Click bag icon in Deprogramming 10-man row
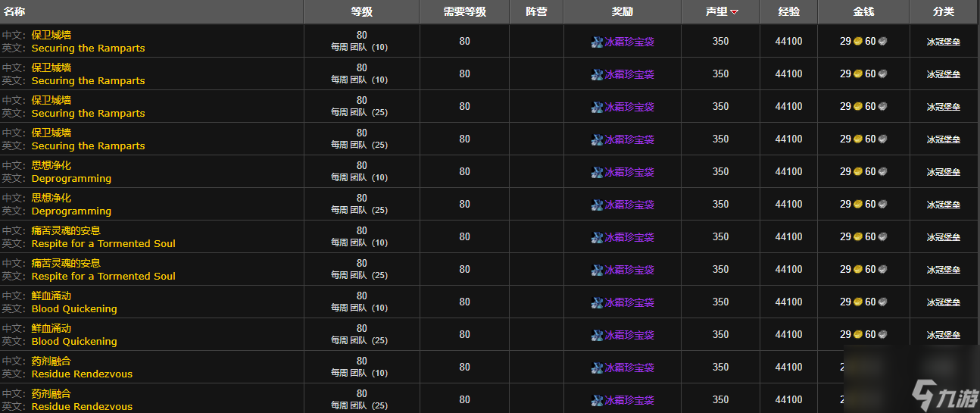Viewport: 980px width, 413px height. pos(597,172)
